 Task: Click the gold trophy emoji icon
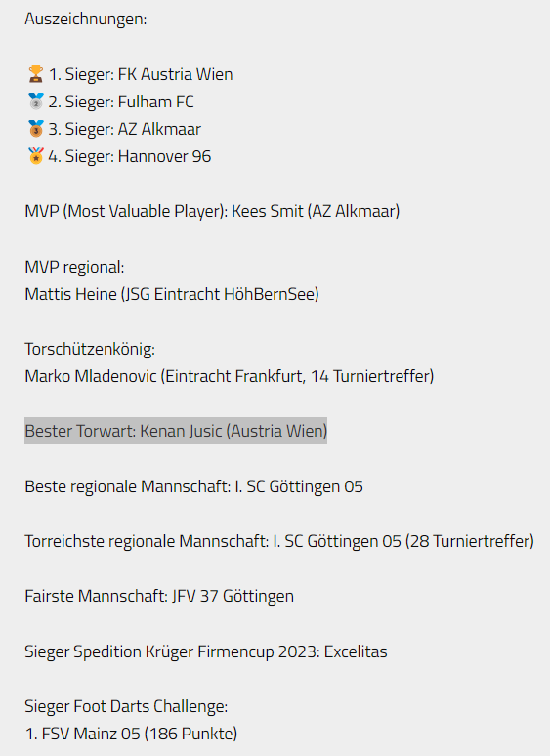(36, 74)
